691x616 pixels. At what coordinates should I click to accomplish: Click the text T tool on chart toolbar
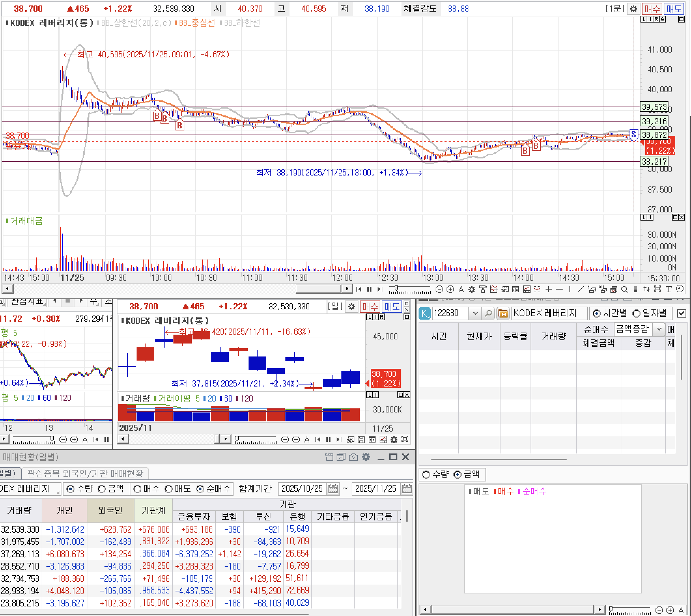click(668, 290)
